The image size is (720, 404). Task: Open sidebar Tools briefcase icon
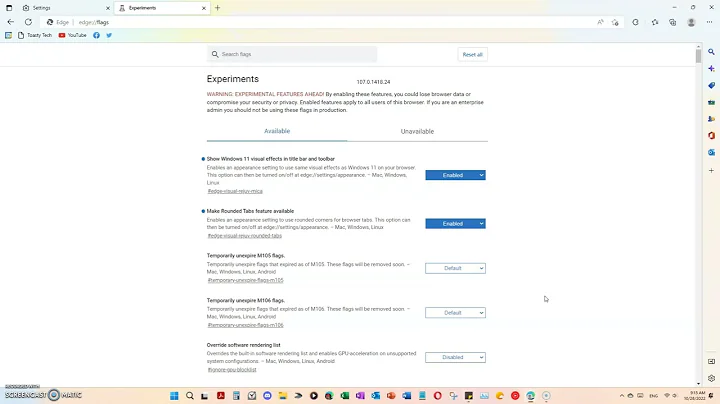tap(711, 102)
